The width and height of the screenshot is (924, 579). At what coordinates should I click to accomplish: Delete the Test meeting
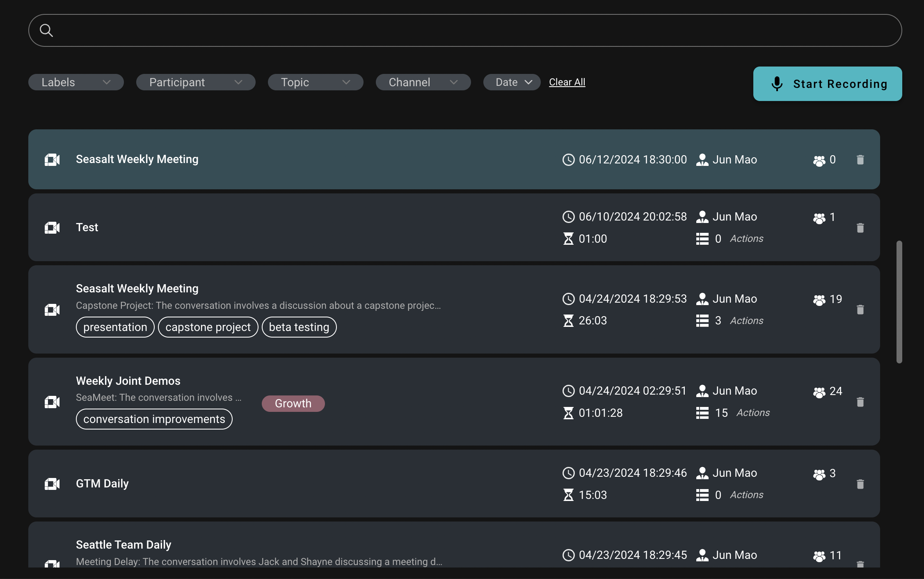(860, 228)
